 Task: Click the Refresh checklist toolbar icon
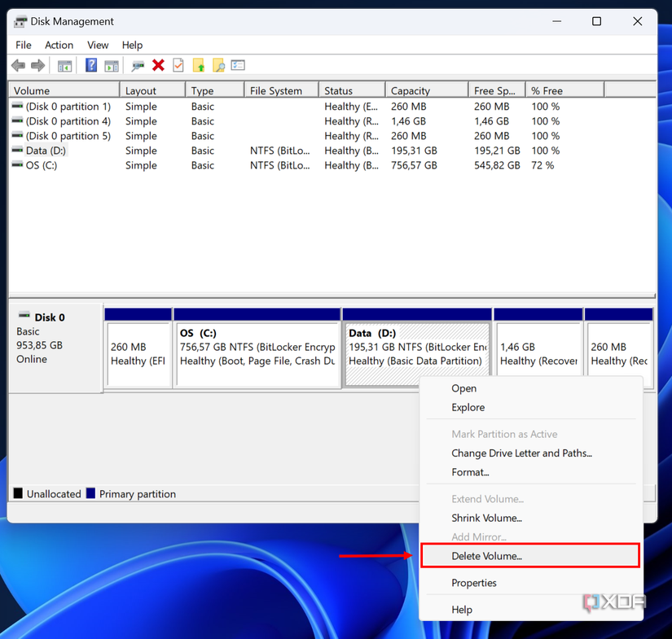point(178,65)
